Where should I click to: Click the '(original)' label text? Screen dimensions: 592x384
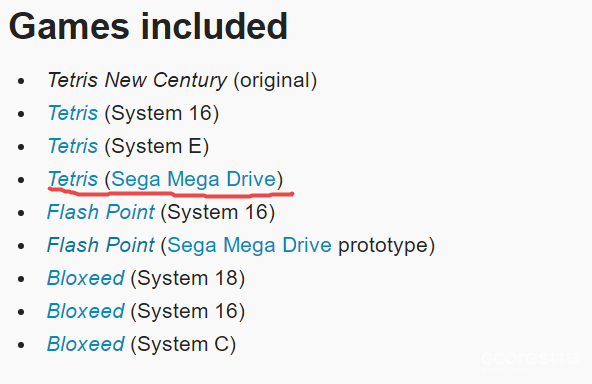[x=275, y=80]
